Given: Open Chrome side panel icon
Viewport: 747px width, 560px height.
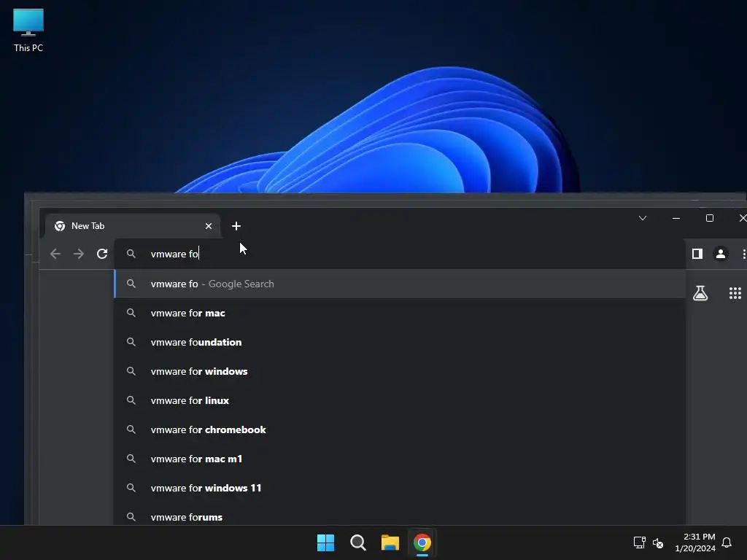Looking at the screenshot, I should click(x=697, y=254).
